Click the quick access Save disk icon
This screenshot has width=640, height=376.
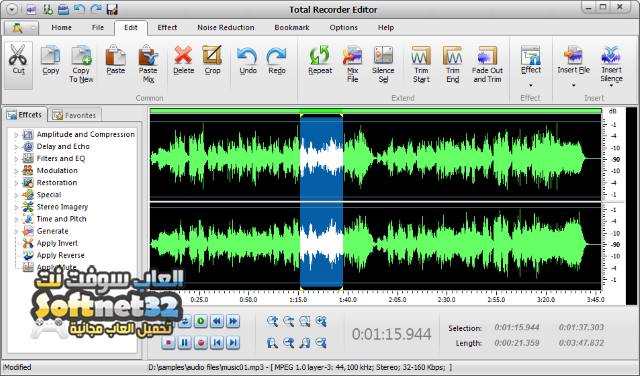point(112,9)
